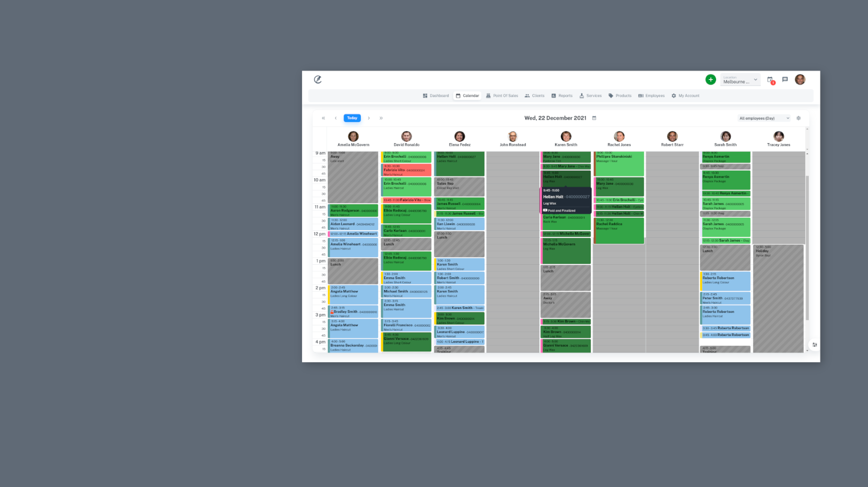Click the Today button
The width and height of the screenshot is (868, 487).
(x=352, y=118)
